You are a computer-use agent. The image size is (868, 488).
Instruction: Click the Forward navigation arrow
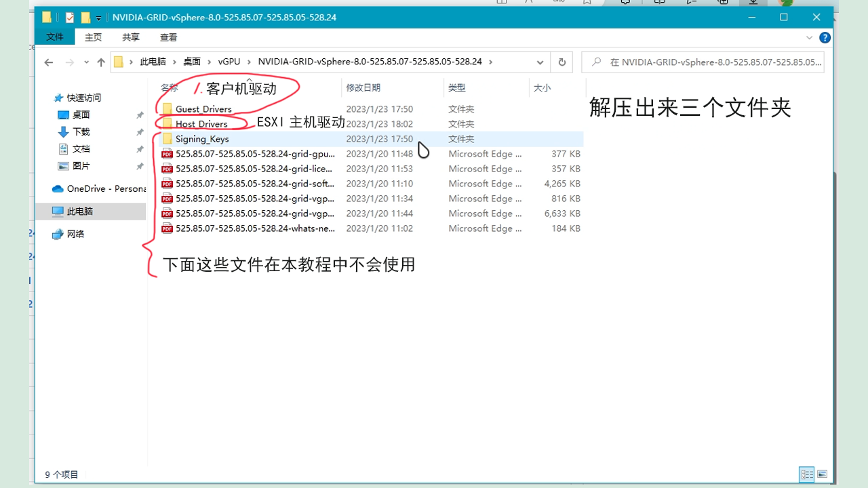[69, 62]
